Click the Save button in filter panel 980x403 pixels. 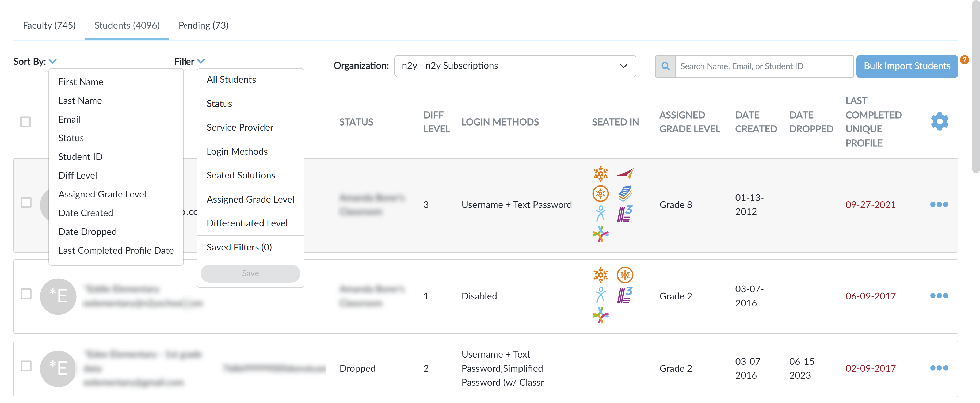pyautogui.click(x=250, y=273)
